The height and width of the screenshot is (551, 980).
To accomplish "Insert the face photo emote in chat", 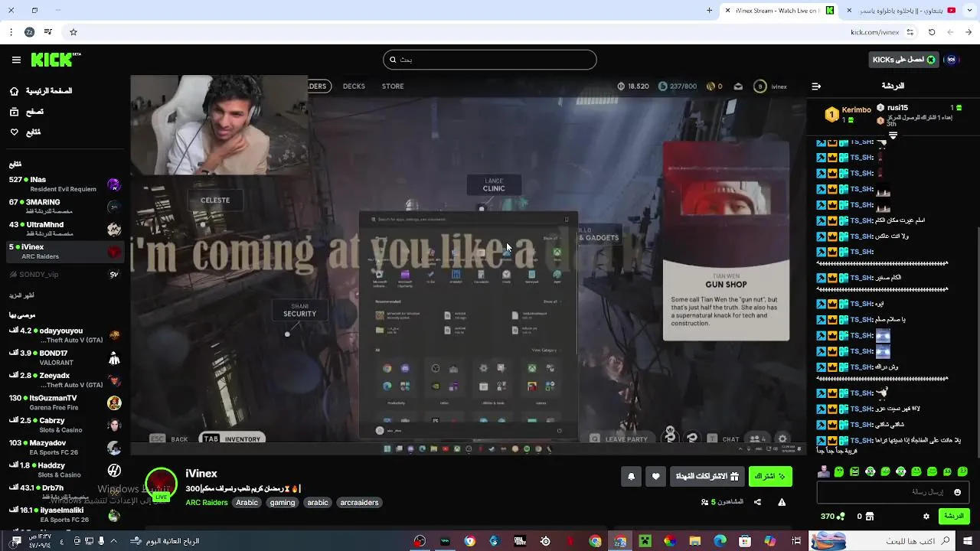I will (824, 472).
